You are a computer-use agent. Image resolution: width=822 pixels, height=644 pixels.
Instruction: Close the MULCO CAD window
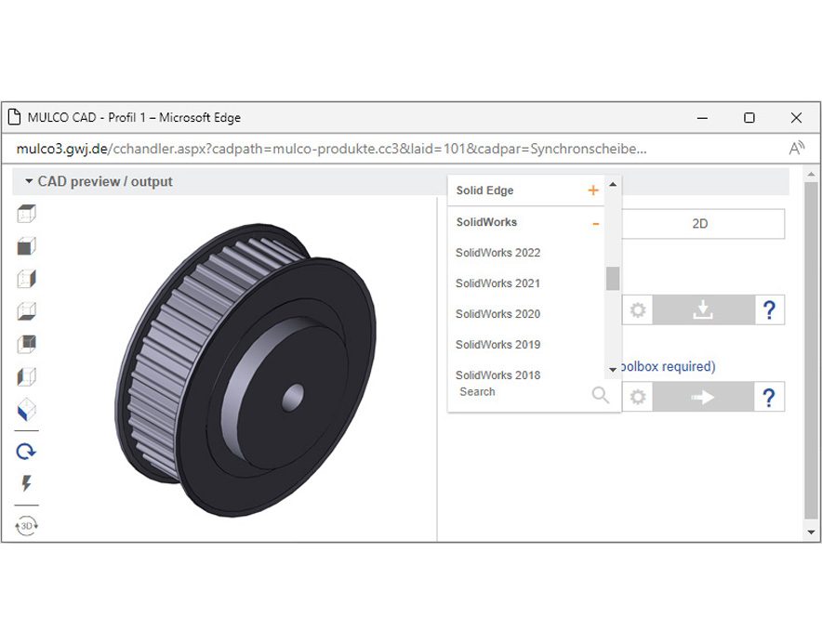(796, 118)
